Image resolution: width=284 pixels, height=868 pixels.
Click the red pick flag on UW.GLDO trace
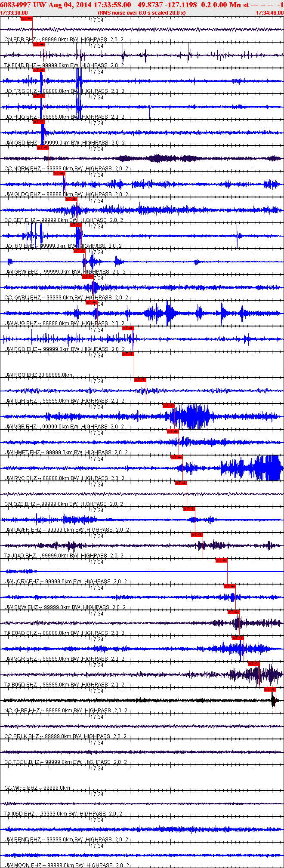pyautogui.click(x=59, y=173)
